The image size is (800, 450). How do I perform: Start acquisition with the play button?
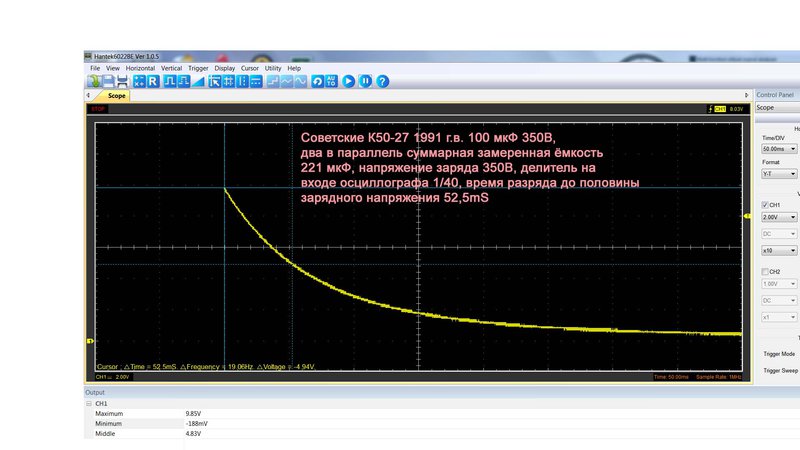tap(348, 81)
